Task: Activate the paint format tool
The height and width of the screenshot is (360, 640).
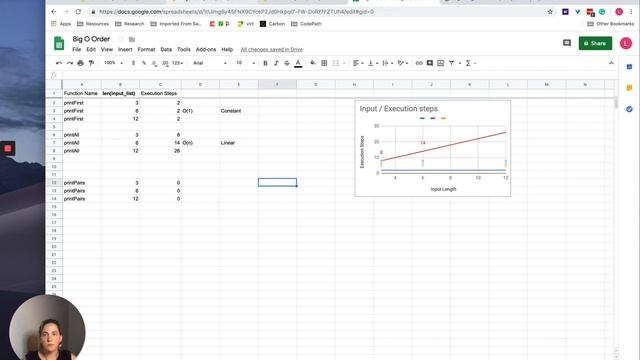Action: (91, 63)
